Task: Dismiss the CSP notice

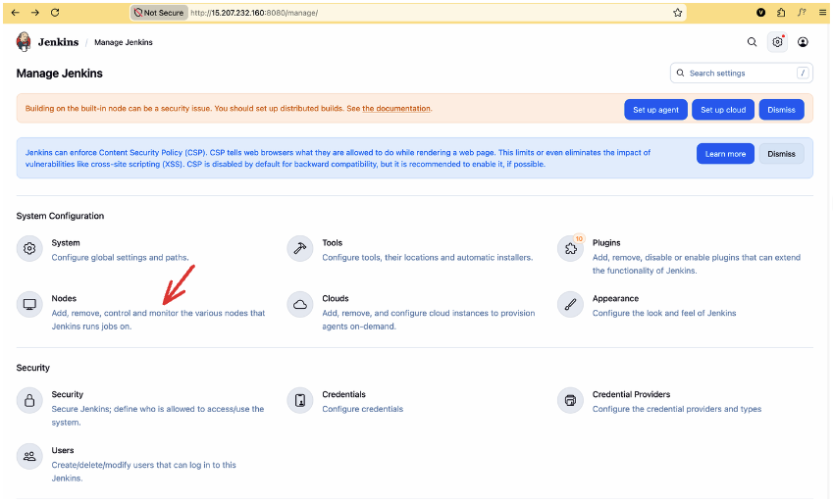Action: click(781, 154)
